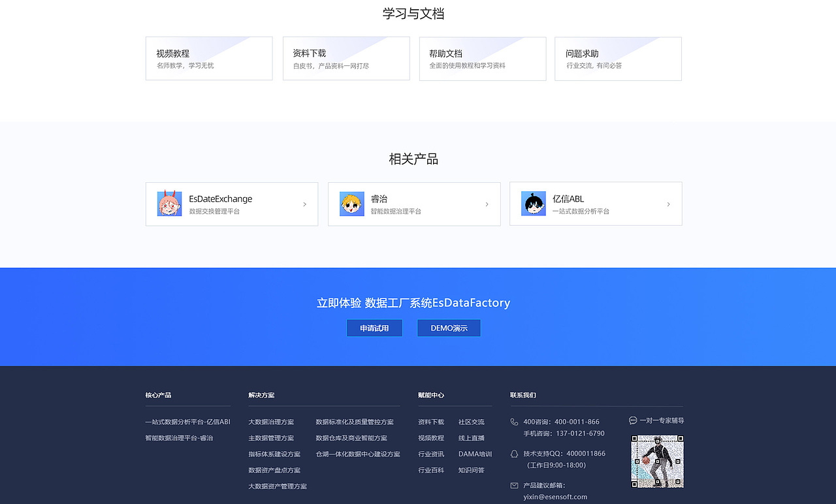
Task: Click the EsDateExchange product icon
Action: click(170, 203)
